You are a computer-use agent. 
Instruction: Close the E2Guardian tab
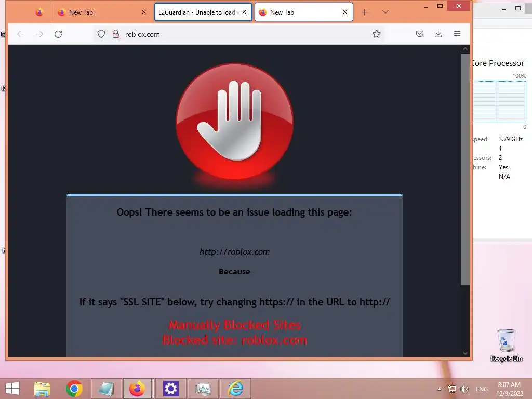244,12
